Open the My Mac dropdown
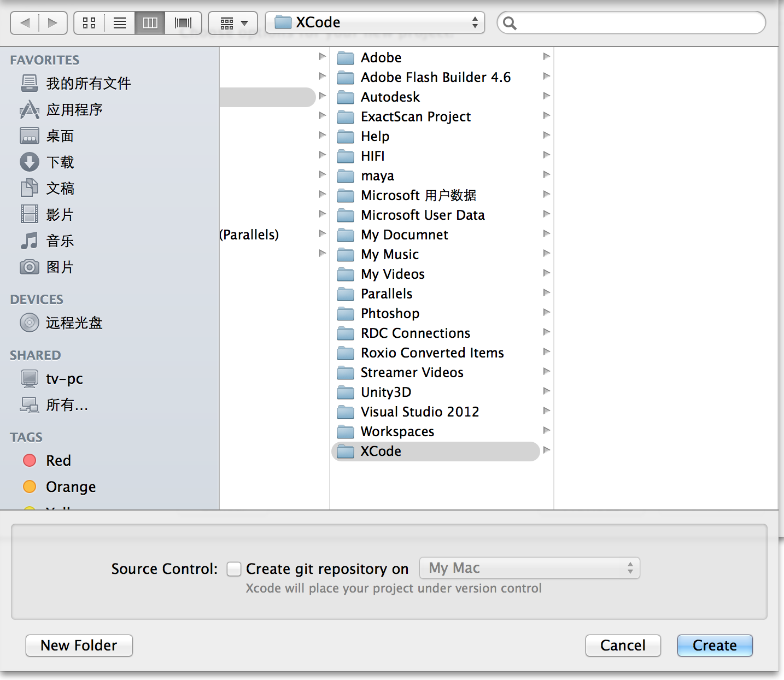The width and height of the screenshot is (784, 680). 530,568
